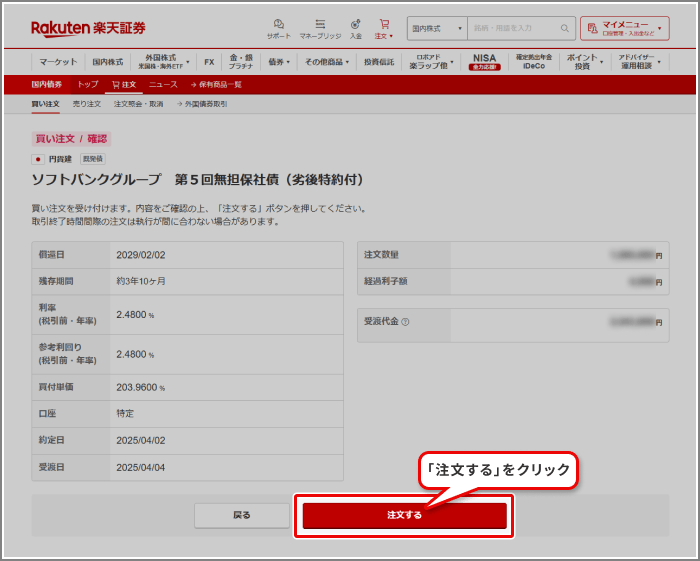700x561 pixels.
Task: Select the 注文照会・取消 sub-tab
Action: click(x=138, y=104)
